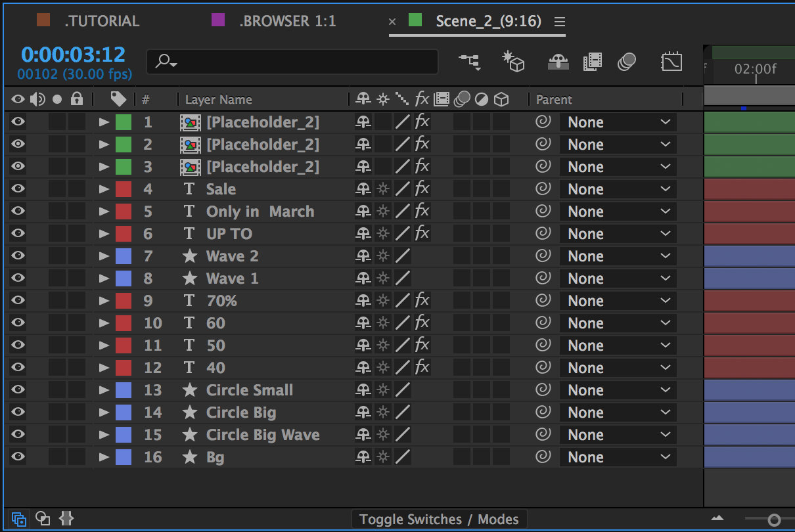Click the label color swatch of Wave 1
795x532 pixels.
123,278
